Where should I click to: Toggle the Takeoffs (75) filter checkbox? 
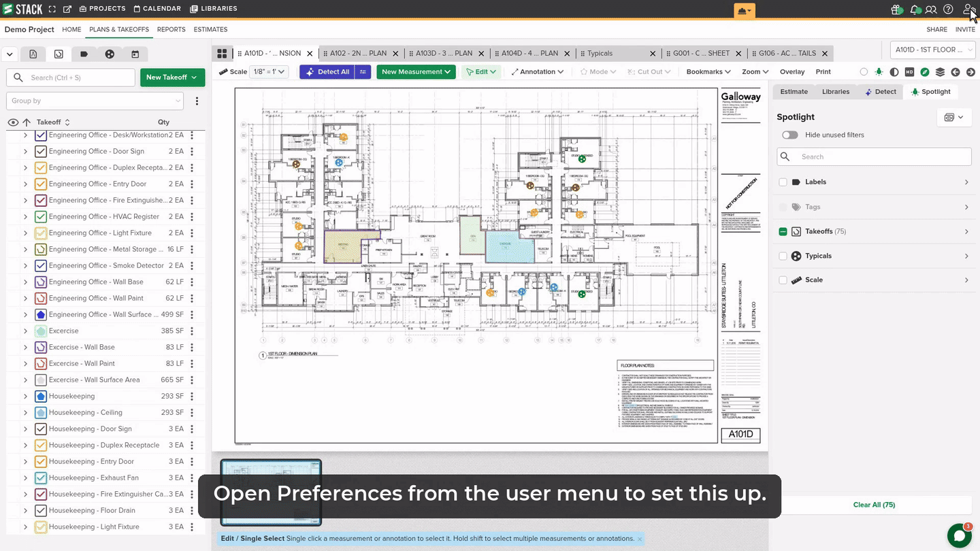pyautogui.click(x=783, y=232)
